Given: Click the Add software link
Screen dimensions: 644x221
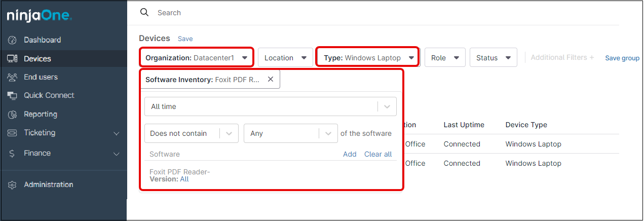Looking at the screenshot, I should [x=350, y=154].
